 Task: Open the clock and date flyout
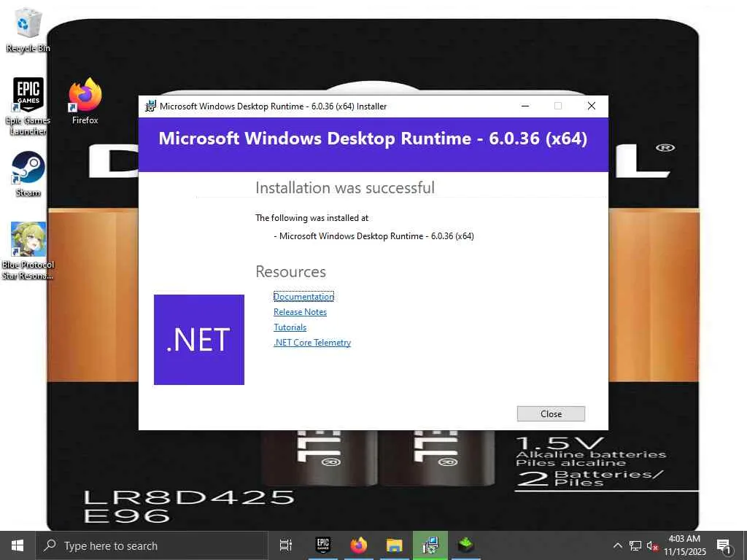click(x=684, y=545)
